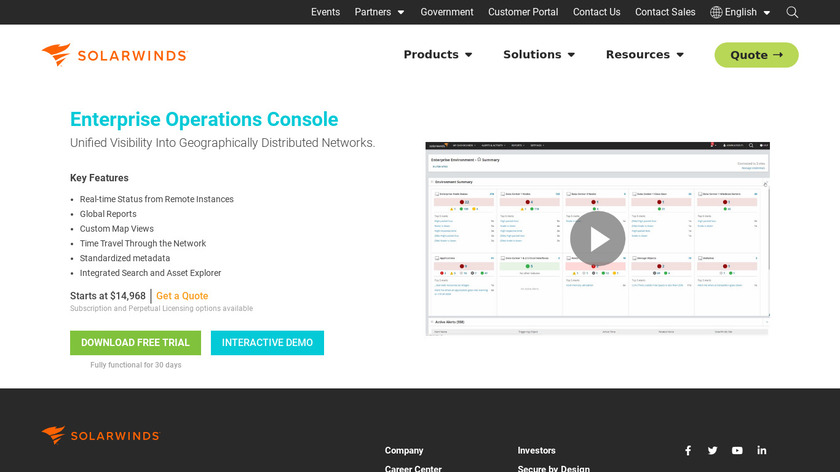Click the SolarWinds logo in header
Screen dimensions: 840x472
point(115,55)
